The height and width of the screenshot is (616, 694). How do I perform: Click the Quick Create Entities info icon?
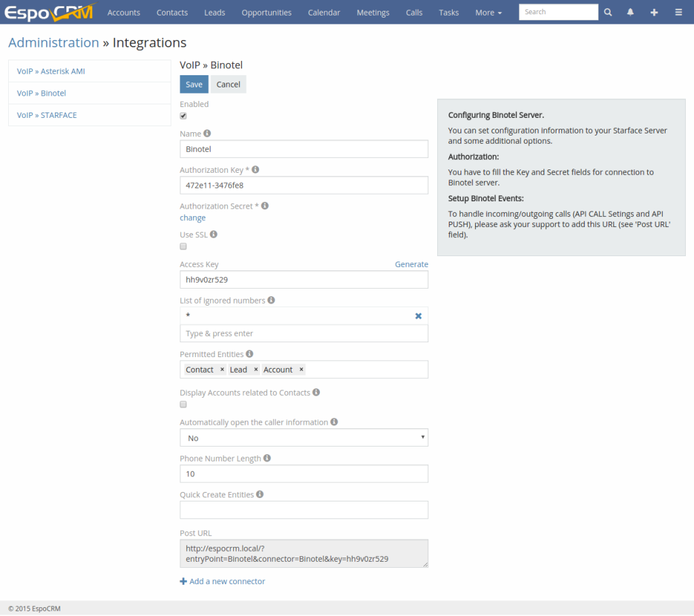[260, 494]
